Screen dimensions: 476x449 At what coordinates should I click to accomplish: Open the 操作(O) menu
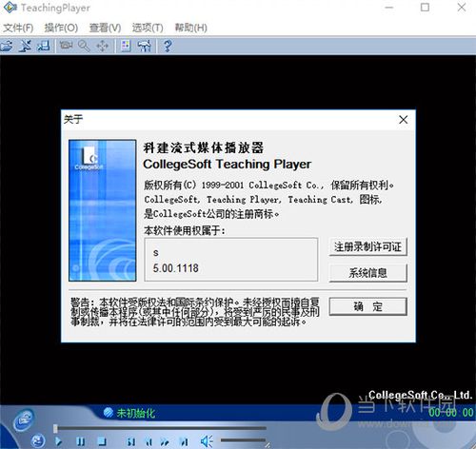[61, 28]
